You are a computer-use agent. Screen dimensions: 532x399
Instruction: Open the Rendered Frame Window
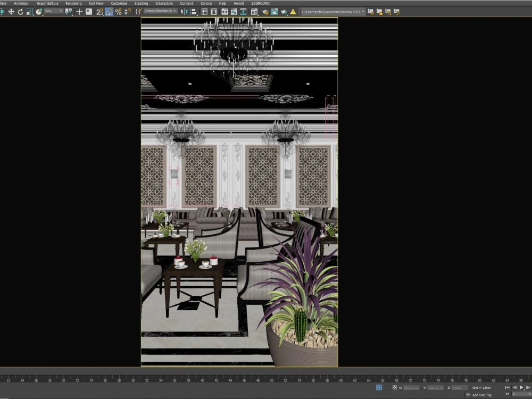coord(274,12)
